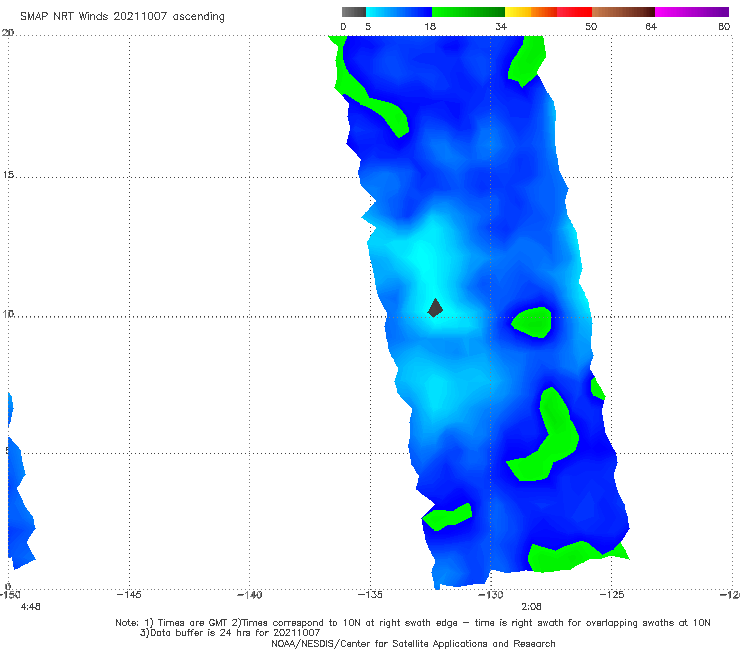
Task: Click the title 'SMAP NRT Winds 20211007 ascending'
Action: [x=122, y=17]
